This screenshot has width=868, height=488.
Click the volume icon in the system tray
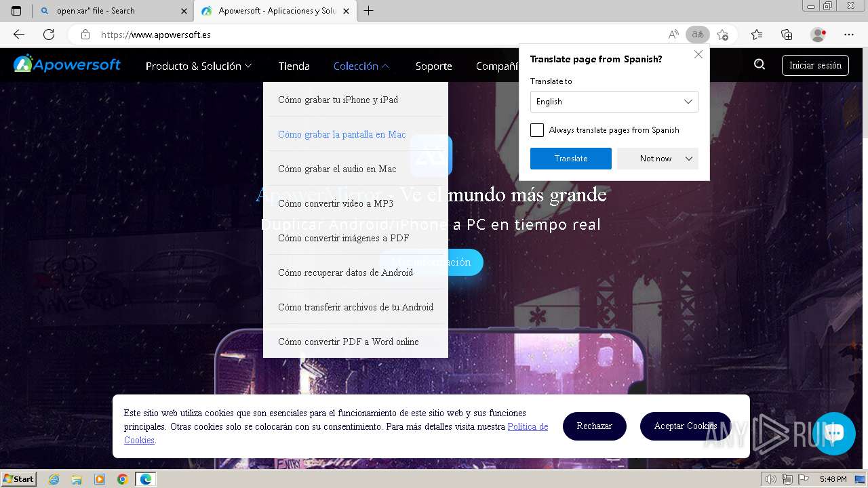click(x=771, y=479)
